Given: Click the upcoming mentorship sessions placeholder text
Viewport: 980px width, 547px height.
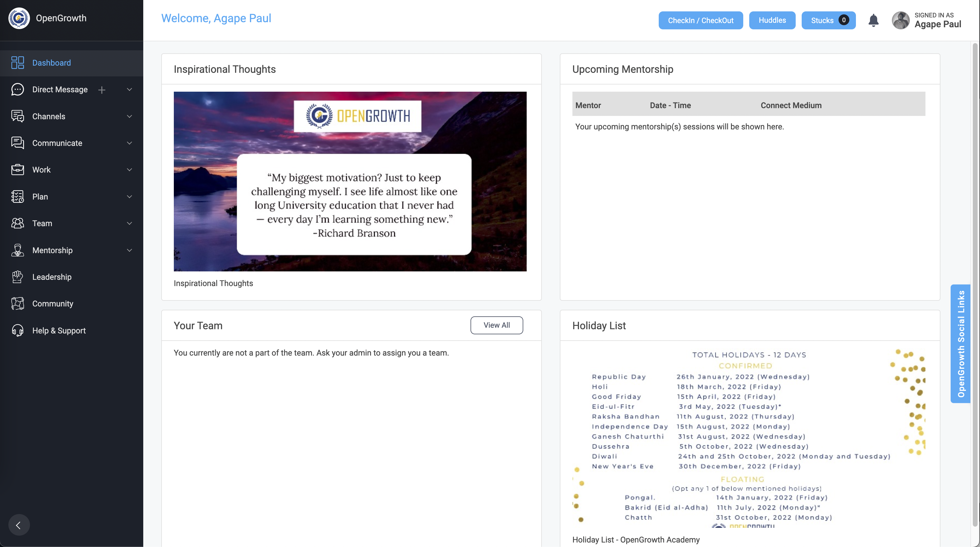Looking at the screenshot, I should point(679,127).
